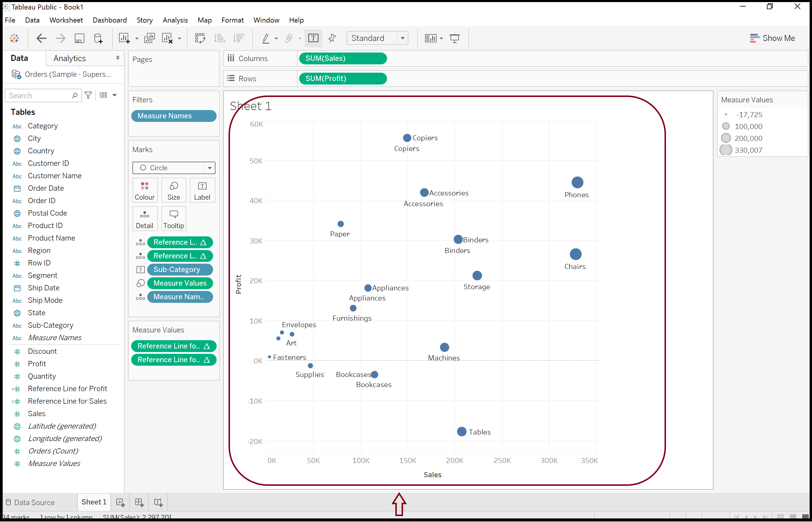Open the Format menu
Viewport: 812px width, 522px height.
[232, 20]
